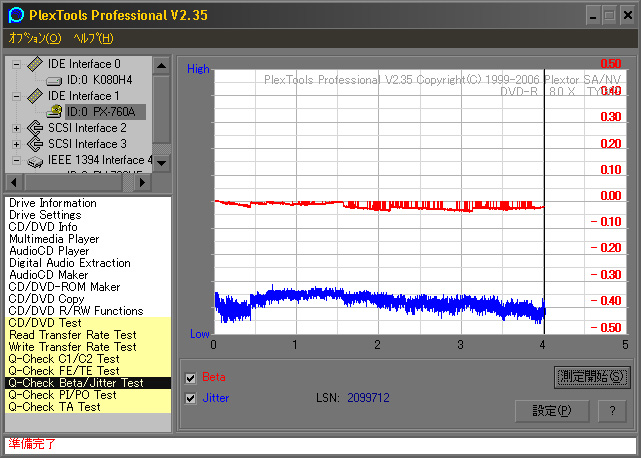Click the PlexTools logo icon in the title bar
Image resolution: width=641 pixels, height=458 pixels.
[x=16, y=15]
